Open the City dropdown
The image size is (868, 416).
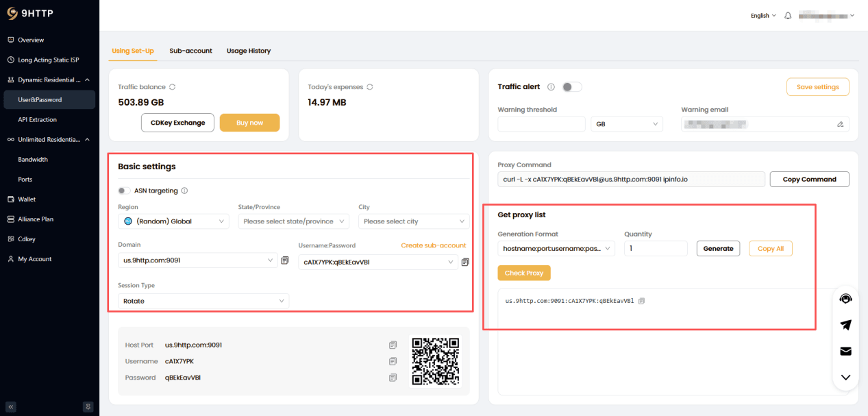click(414, 221)
